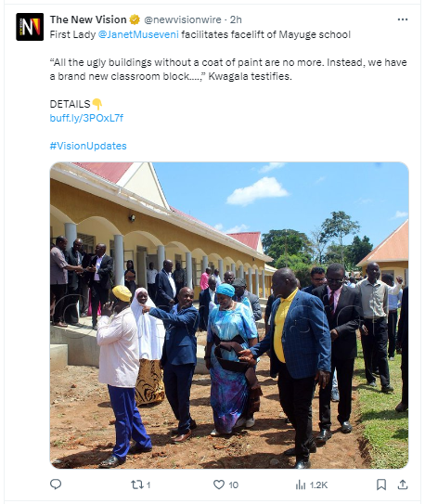View analytics via the 1.2K views icon

pyautogui.click(x=300, y=485)
